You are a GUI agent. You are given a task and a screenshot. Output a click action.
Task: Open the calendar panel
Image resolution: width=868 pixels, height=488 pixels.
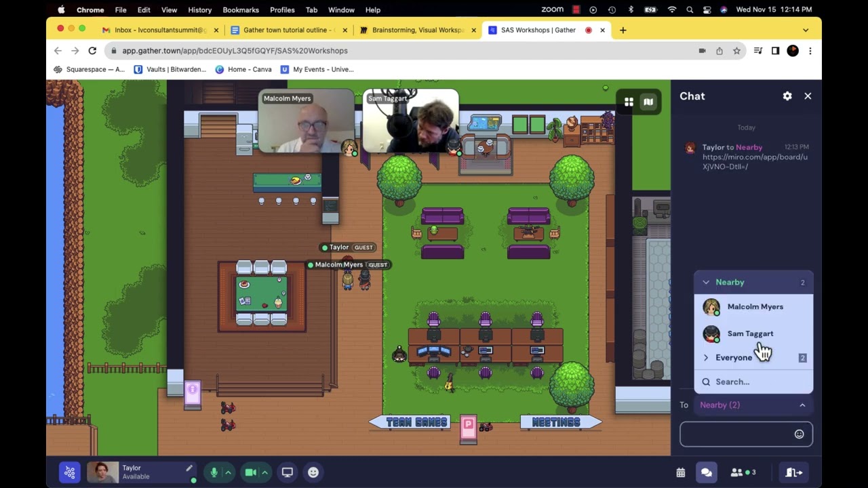pos(681,472)
